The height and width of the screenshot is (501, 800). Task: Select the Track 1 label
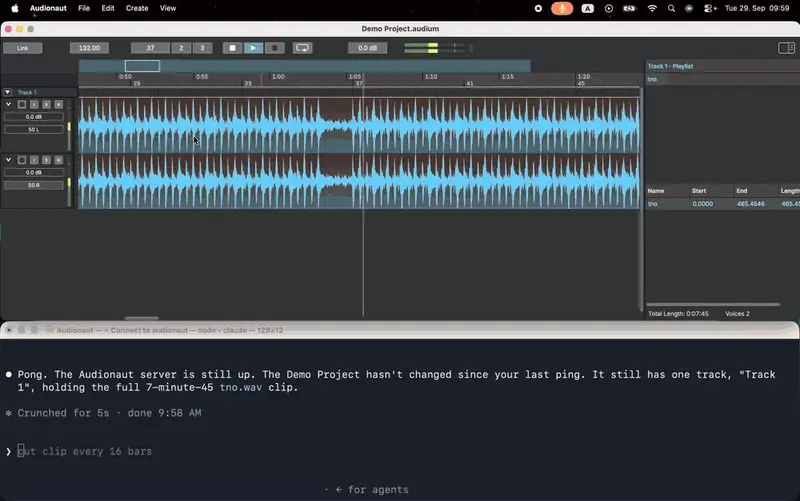coord(27,92)
